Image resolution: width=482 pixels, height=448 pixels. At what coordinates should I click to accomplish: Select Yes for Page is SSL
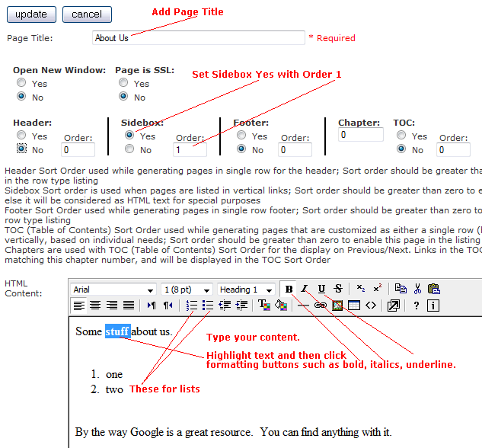123,82
